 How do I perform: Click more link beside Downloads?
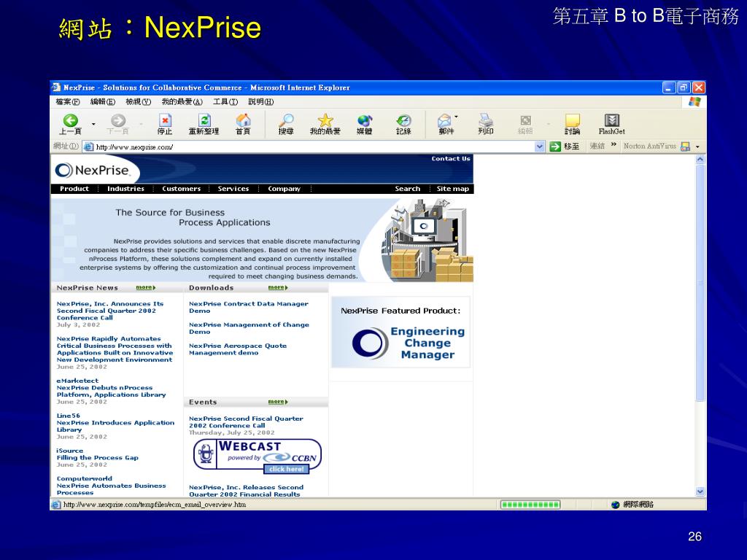(x=278, y=287)
